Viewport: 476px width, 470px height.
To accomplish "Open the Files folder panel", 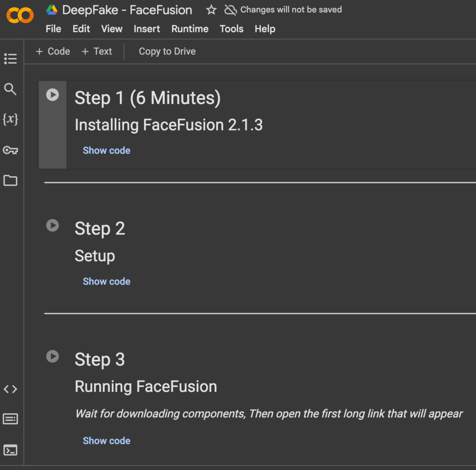I will [10, 180].
